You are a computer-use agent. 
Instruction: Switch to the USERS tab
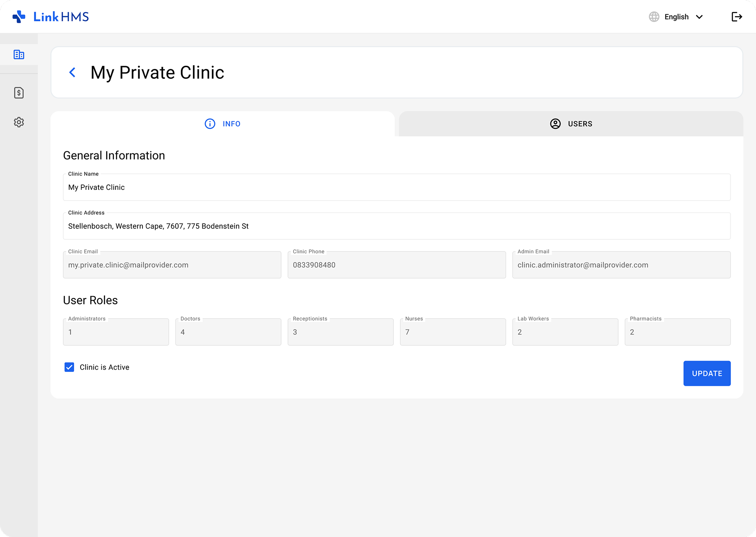(x=571, y=124)
